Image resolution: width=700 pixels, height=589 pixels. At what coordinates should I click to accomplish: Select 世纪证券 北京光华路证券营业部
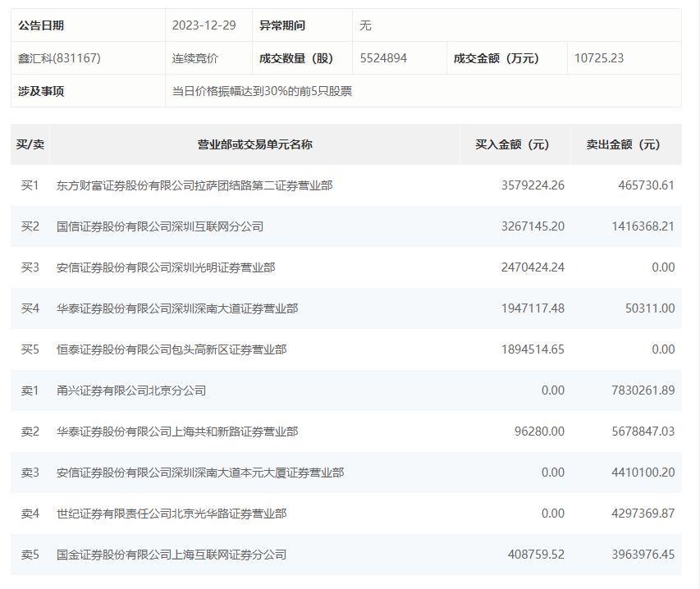[x=172, y=514]
